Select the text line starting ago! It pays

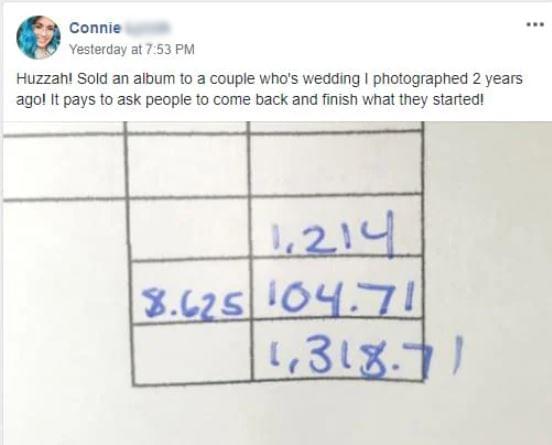250,100
